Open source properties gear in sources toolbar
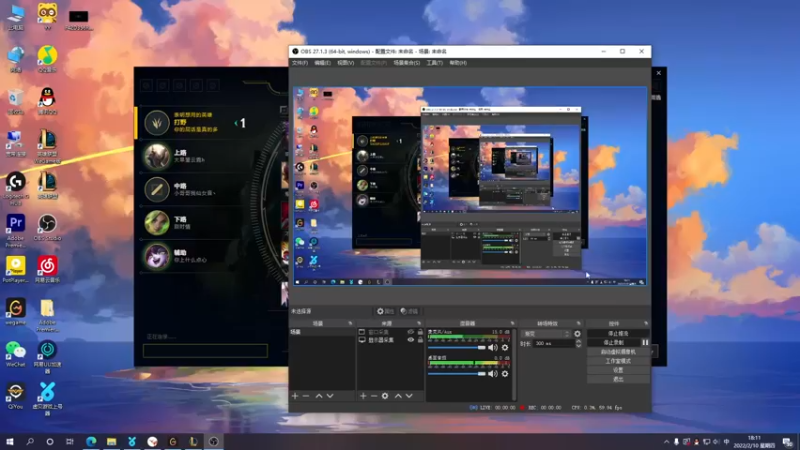This screenshot has height=450, width=800. [385, 396]
